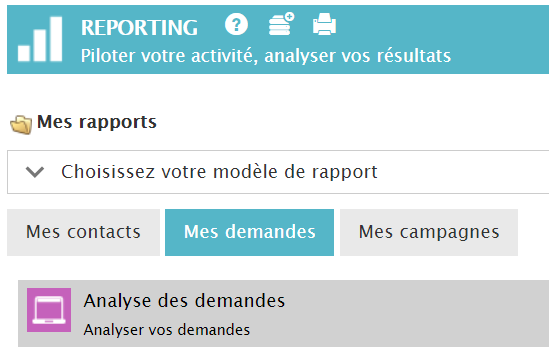Click the Reporting bar chart icon

click(x=40, y=39)
